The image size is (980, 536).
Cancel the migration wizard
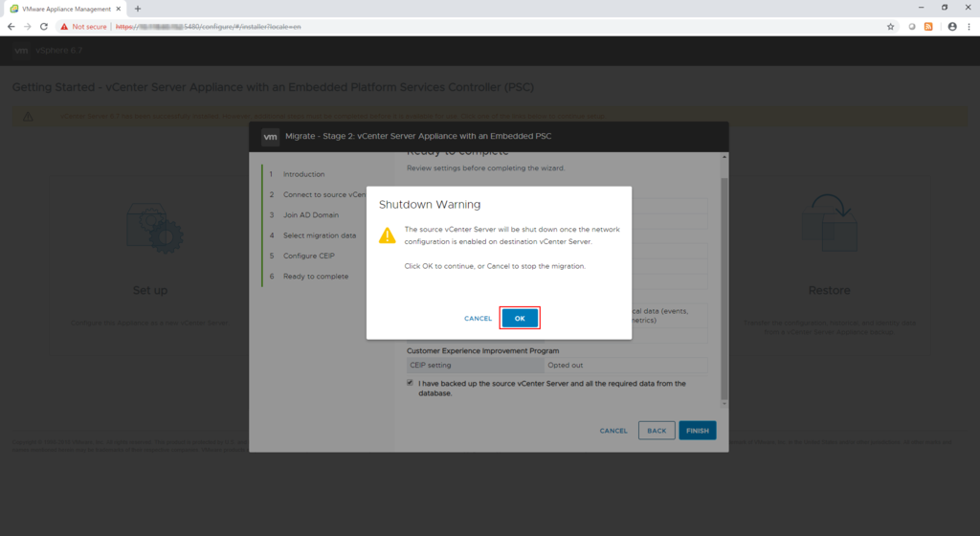[x=613, y=431]
